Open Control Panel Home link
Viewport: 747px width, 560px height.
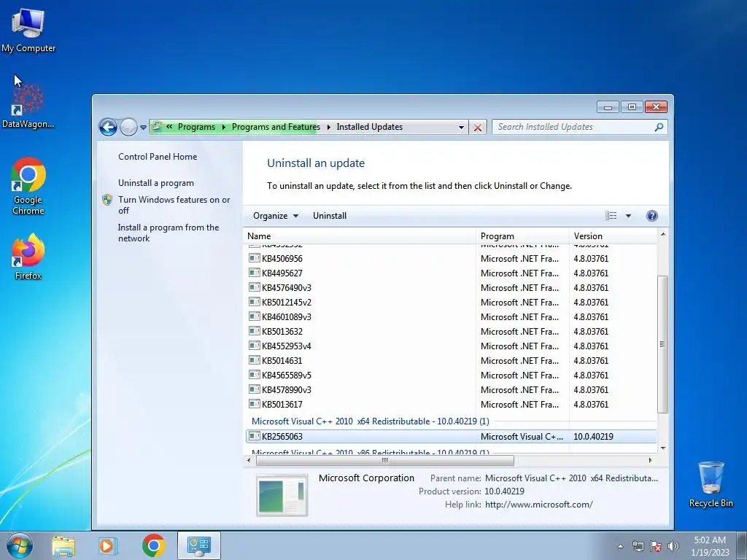(x=158, y=157)
